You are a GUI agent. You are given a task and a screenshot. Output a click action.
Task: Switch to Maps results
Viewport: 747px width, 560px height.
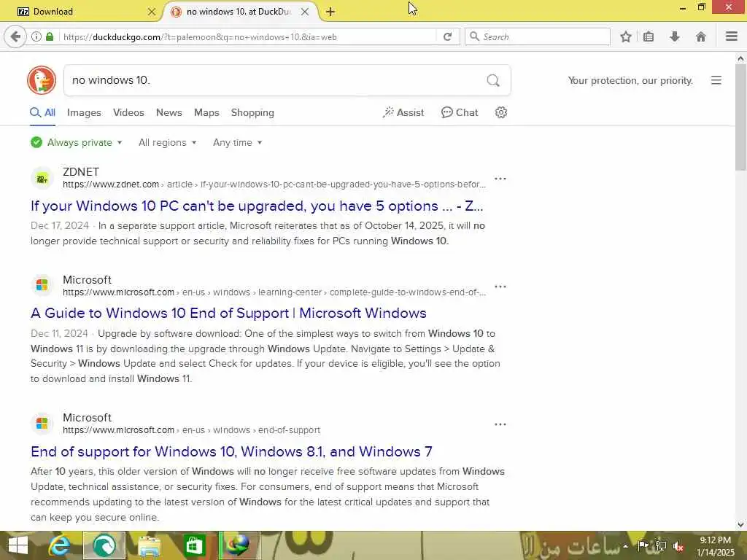point(206,112)
